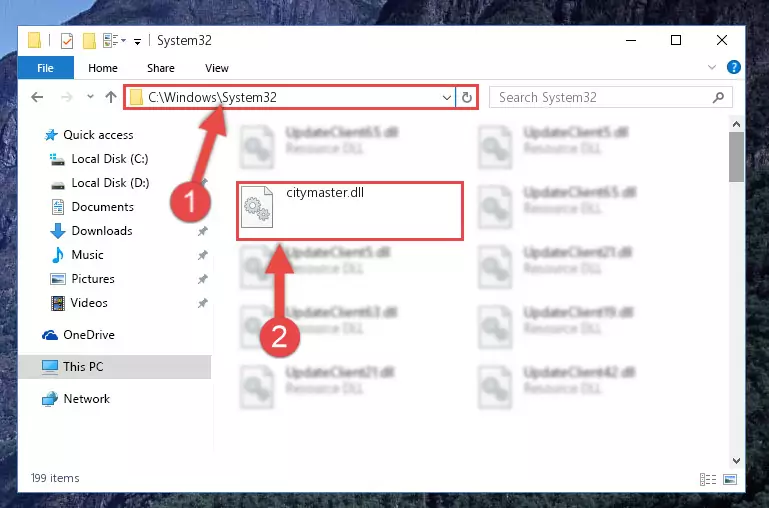Click the address bar path C:\Windows\System32
This screenshot has width=769, height=508.
(x=212, y=97)
